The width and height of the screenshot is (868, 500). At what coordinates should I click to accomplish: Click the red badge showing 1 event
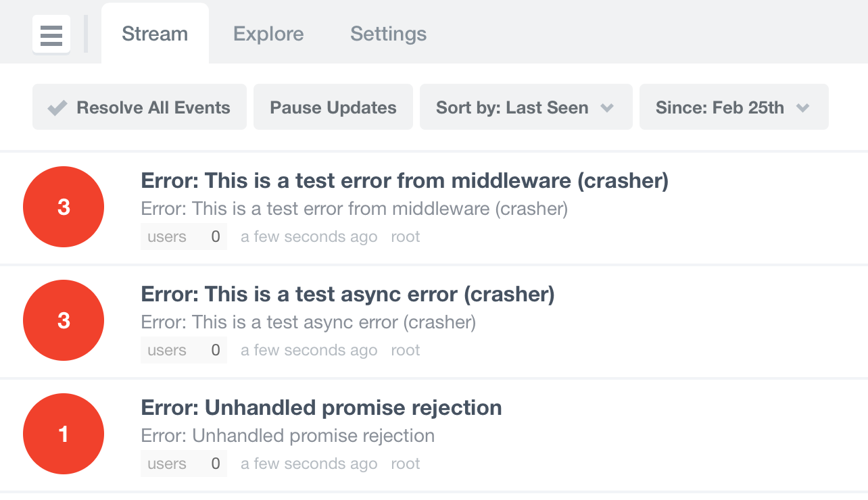64,434
